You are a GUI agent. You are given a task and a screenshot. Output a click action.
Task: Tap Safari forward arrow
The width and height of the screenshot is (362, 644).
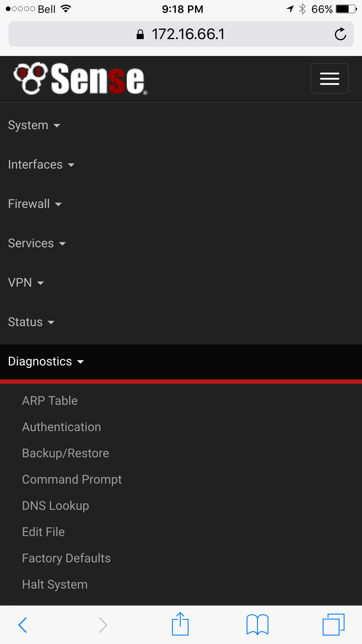[103, 625]
